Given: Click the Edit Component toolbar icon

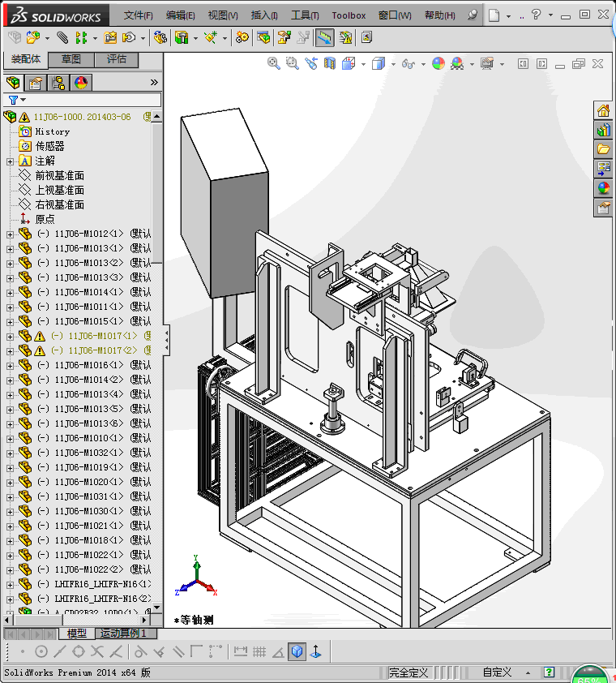Looking at the screenshot, I should tap(15, 37).
